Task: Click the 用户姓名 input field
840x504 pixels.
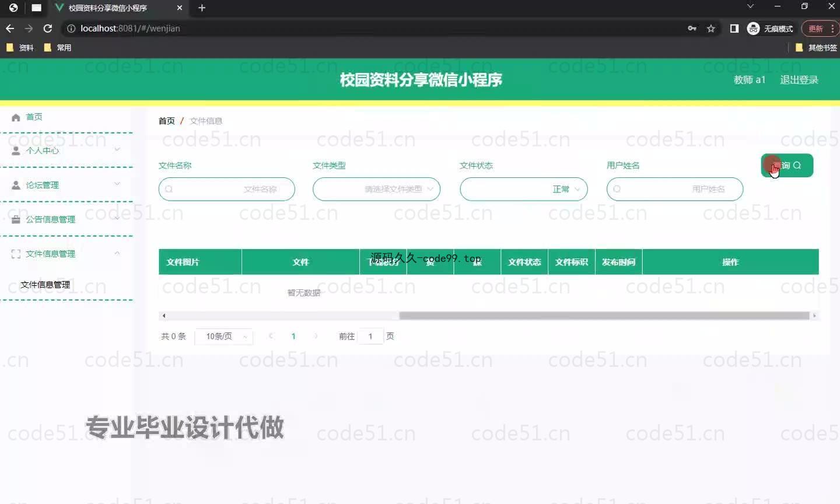Action: [675, 189]
